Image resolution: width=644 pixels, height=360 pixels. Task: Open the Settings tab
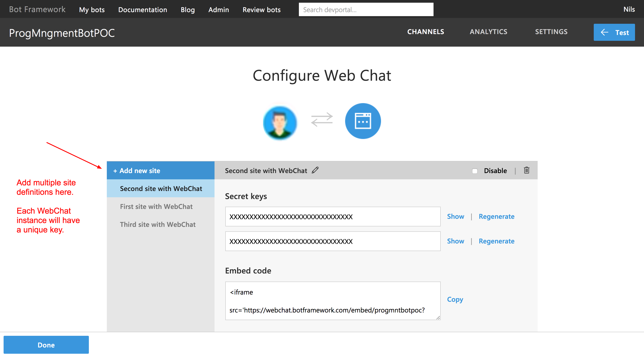tap(551, 32)
